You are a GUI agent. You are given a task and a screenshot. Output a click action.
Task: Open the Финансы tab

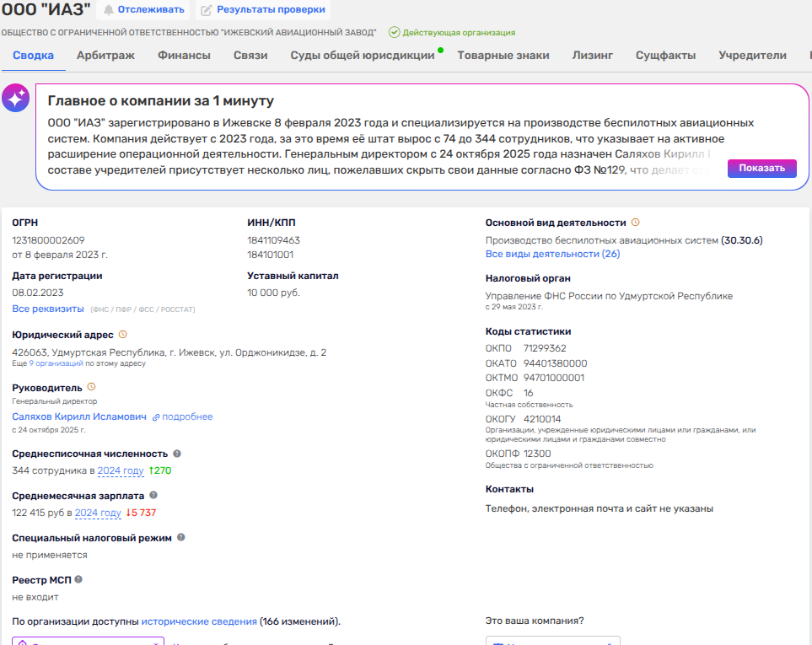click(184, 56)
